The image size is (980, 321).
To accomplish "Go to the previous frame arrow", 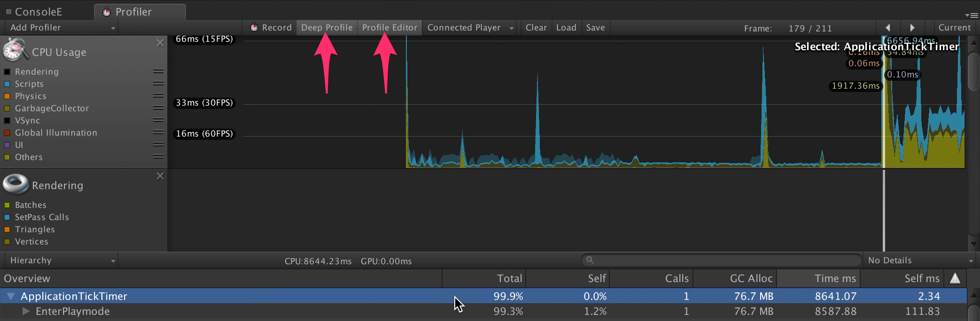I will click(x=887, y=28).
